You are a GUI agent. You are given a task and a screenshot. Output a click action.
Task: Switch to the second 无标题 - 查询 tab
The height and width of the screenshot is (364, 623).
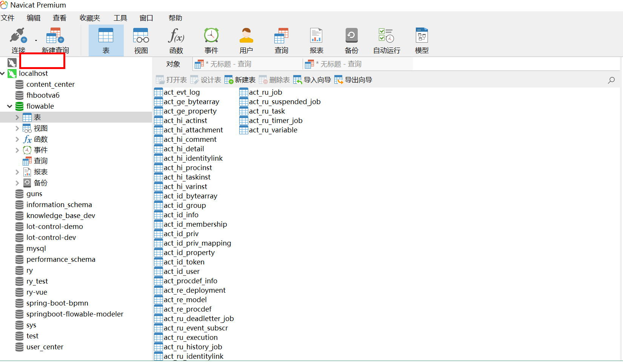[x=357, y=64]
